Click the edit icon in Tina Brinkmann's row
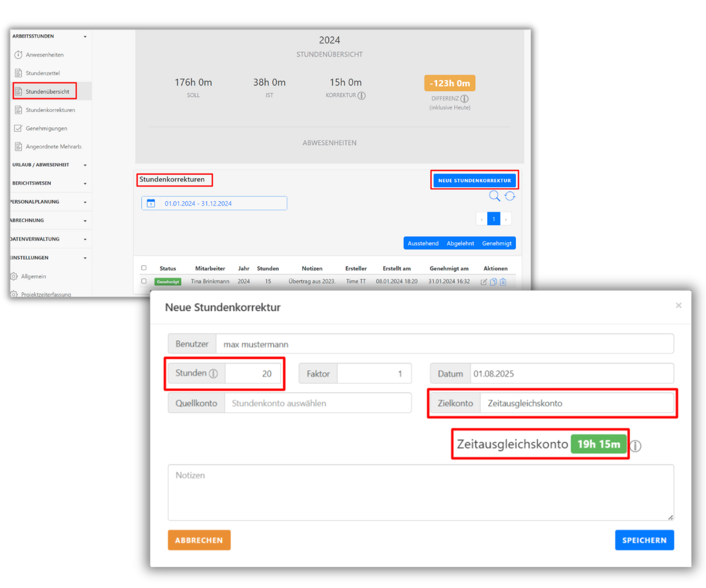706x588 pixels. click(x=484, y=282)
